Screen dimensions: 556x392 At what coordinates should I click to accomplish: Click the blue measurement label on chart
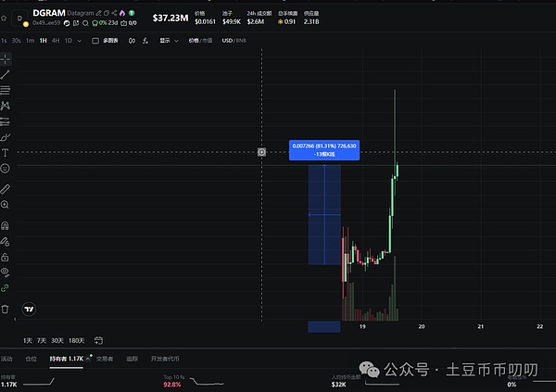pos(324,149)
